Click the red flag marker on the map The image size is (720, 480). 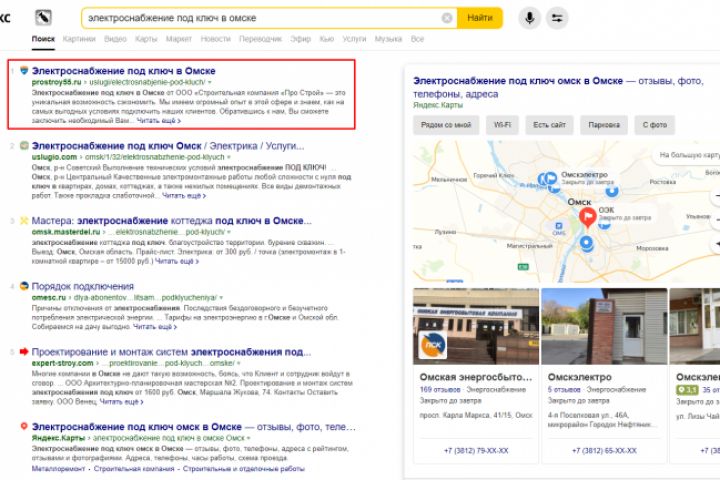point(587,217)
